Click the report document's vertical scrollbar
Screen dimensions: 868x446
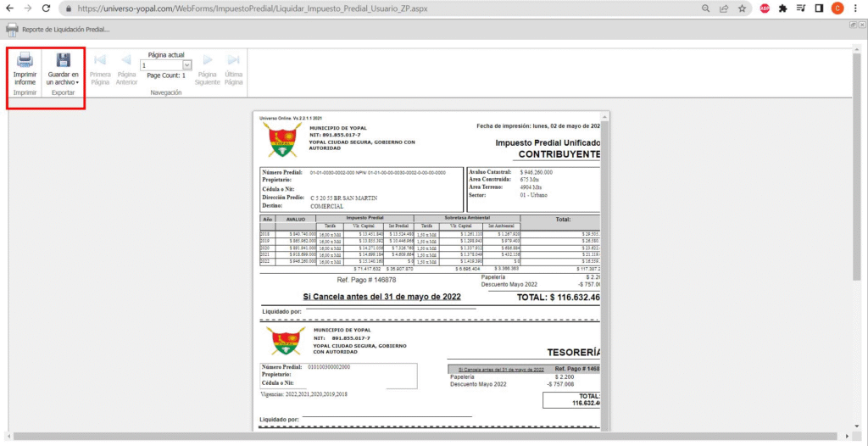point(605,271)
